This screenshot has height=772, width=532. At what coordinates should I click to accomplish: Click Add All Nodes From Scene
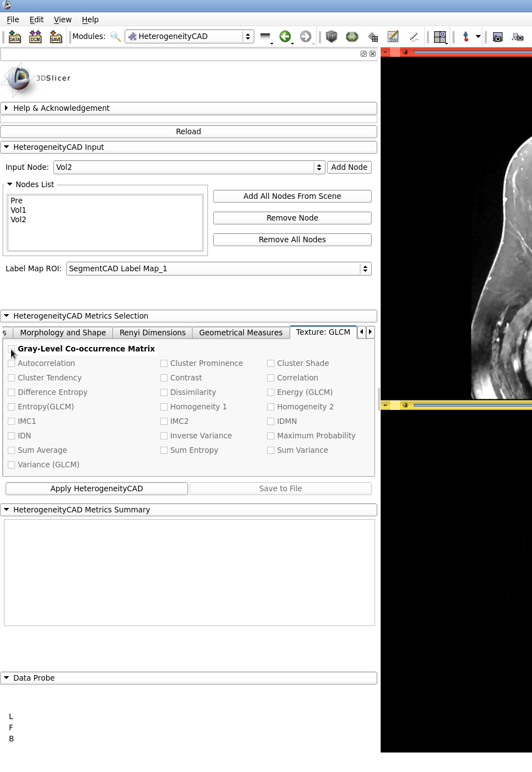[x=292, y=196]
